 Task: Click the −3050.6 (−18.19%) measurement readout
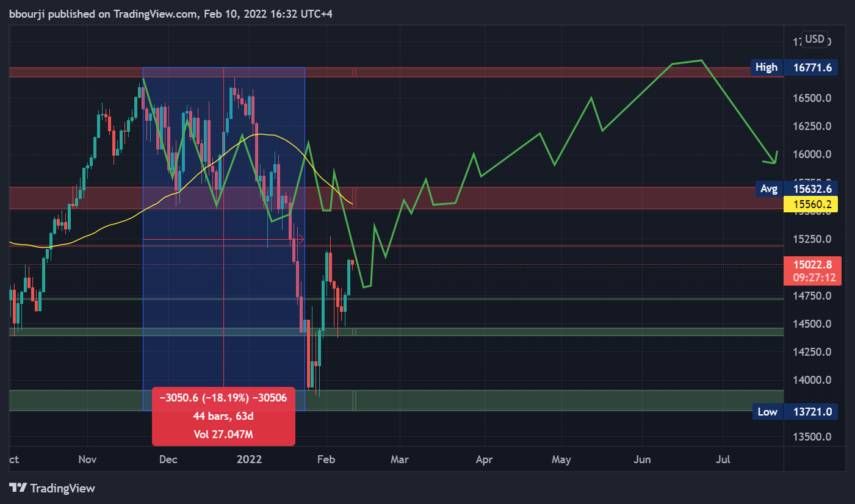(223, 398)
